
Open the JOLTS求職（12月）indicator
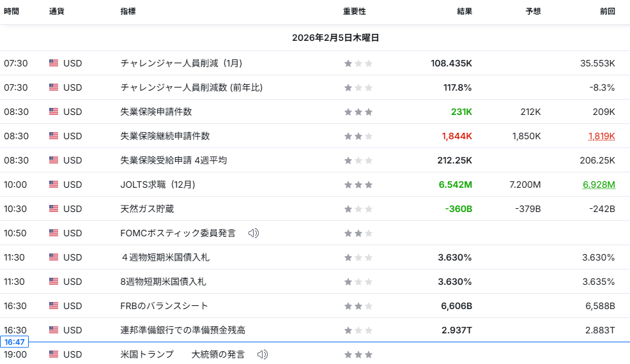[x=158, y=185]
